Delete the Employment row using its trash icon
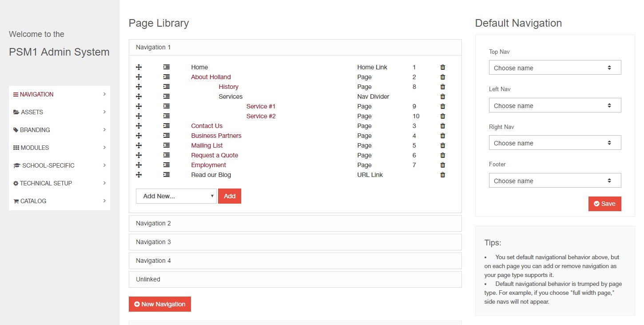 (442, 165)
